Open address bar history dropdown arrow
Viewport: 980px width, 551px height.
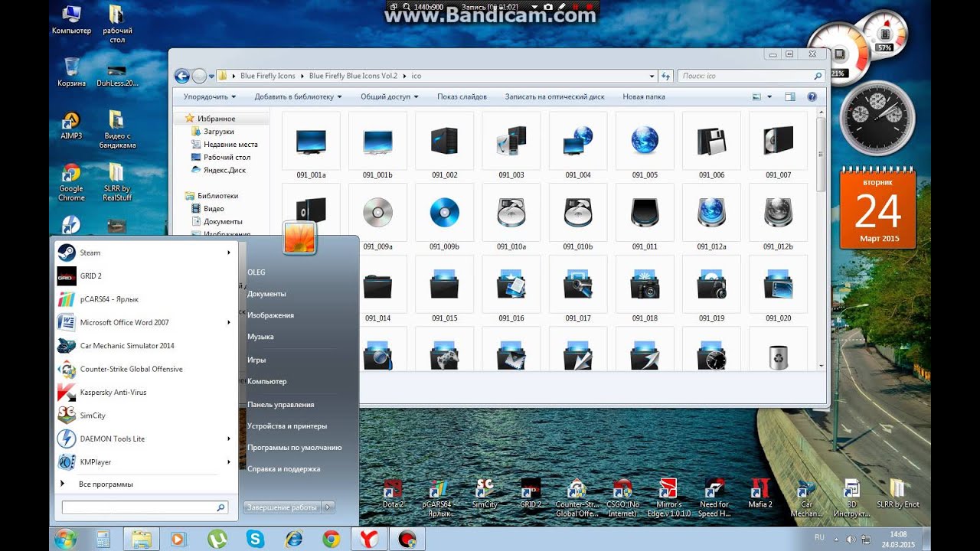tap(652, 76)
